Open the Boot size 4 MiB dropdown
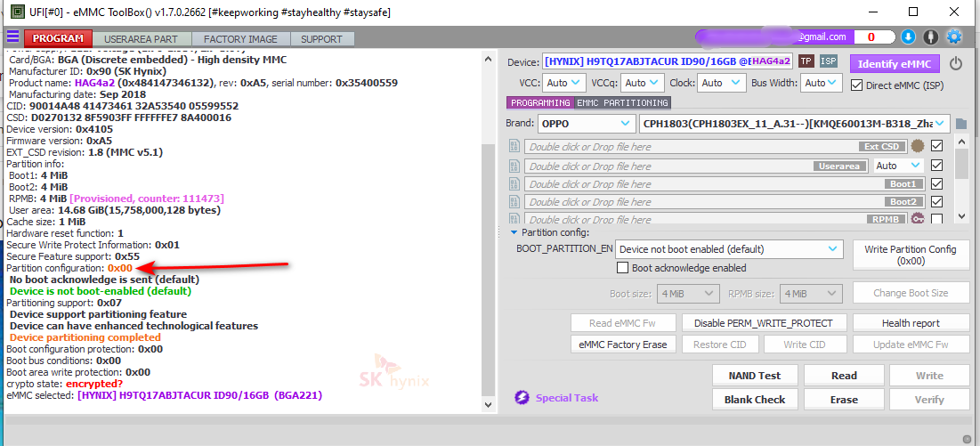Image resolution: width=980 pixels, height=446 pixels. click(x=687, y=293)
